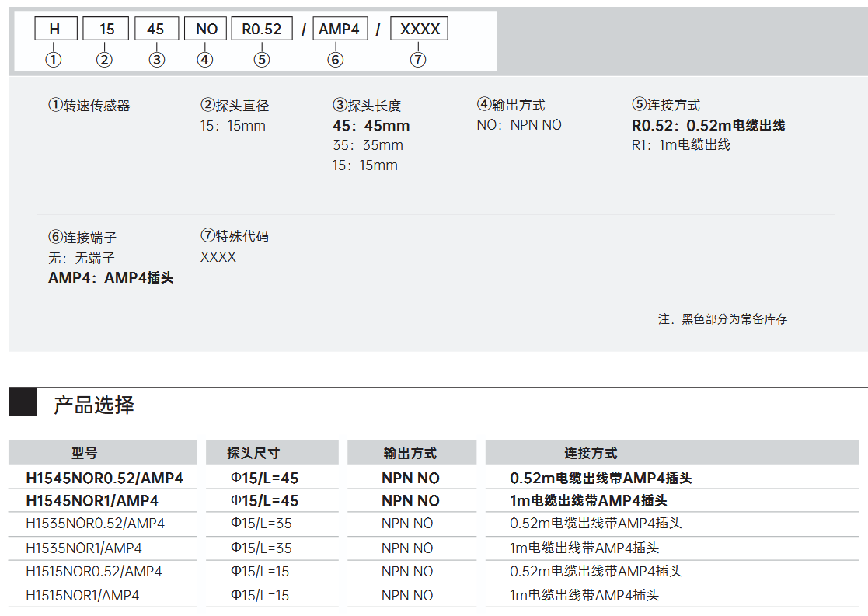Click the bold 45：45mm probe length option
868x616 pixels.
click(x=371, y=126)
